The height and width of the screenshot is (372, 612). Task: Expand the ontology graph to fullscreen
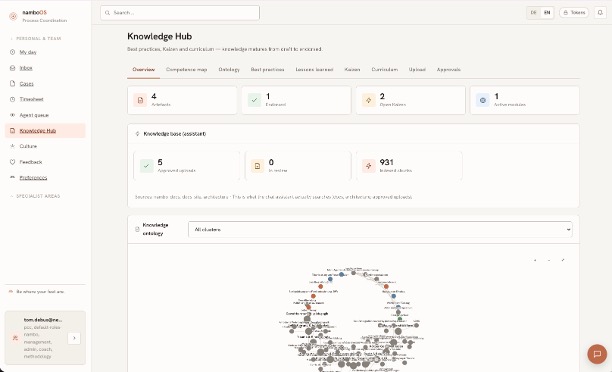point(563,260)
